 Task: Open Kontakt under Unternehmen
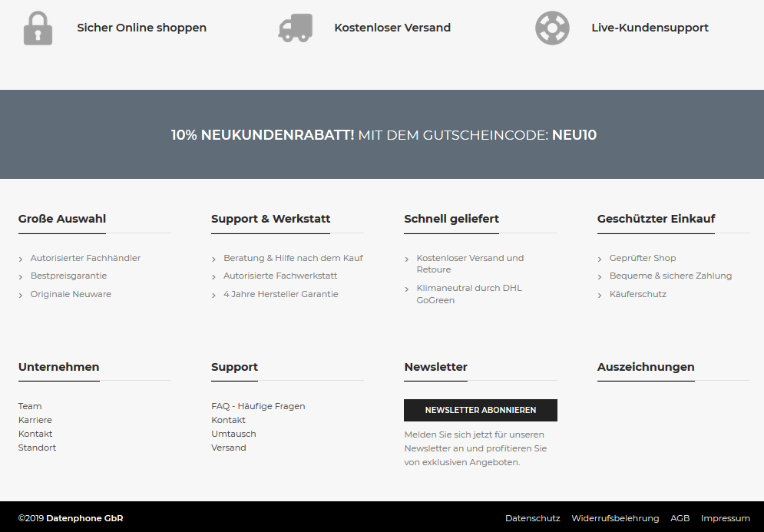tap(35, 434)
